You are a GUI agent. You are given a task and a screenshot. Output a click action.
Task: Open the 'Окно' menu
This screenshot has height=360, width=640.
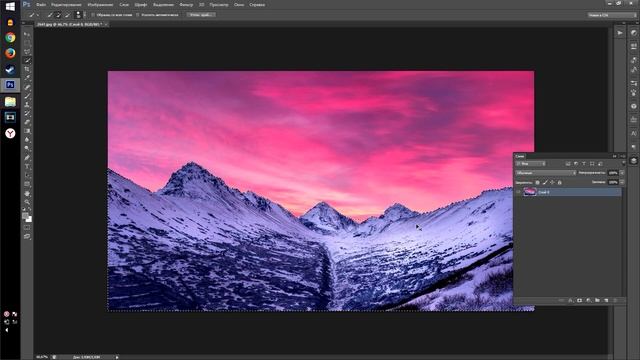pos(239,5)
